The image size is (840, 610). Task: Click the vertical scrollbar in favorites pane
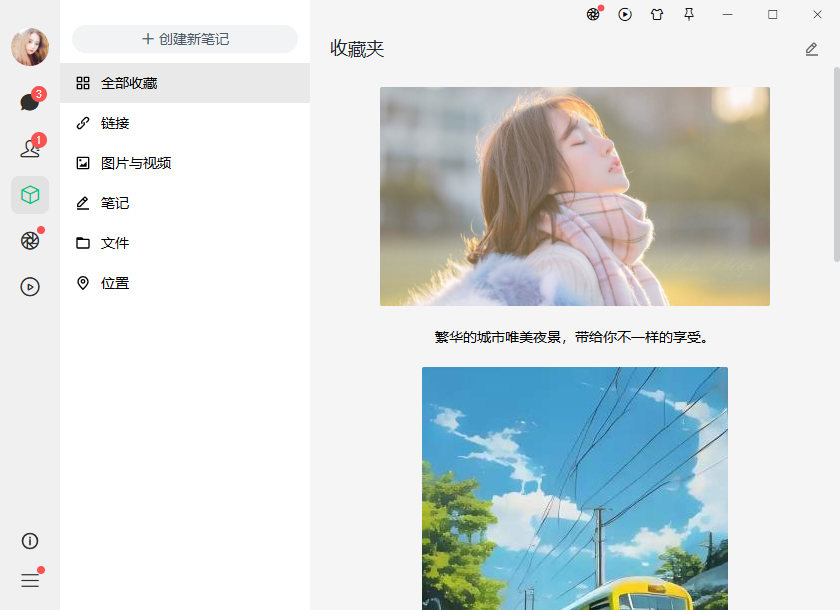836,164
